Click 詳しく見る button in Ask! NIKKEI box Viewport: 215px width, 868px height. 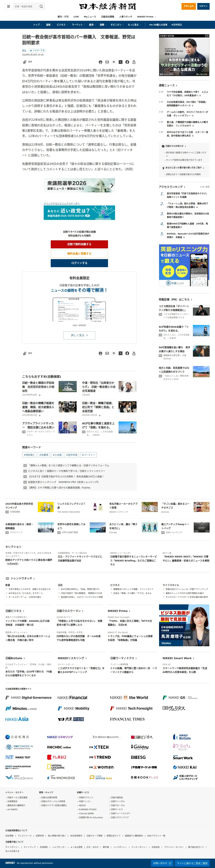click(79, 335)
